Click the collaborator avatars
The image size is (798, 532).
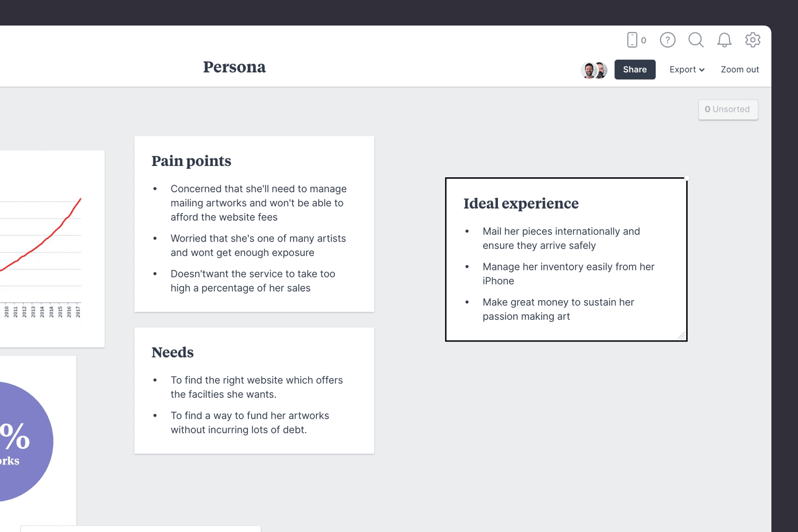[594, 70]
